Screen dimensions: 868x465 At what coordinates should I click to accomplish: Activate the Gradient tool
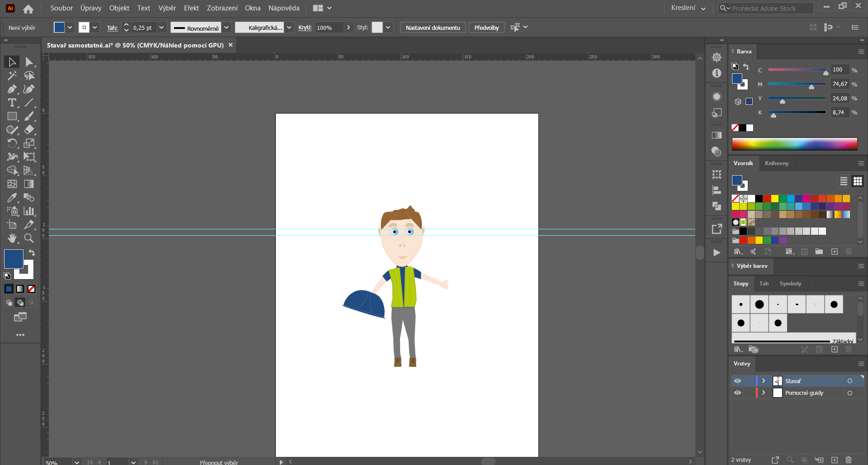coord(28,184)
